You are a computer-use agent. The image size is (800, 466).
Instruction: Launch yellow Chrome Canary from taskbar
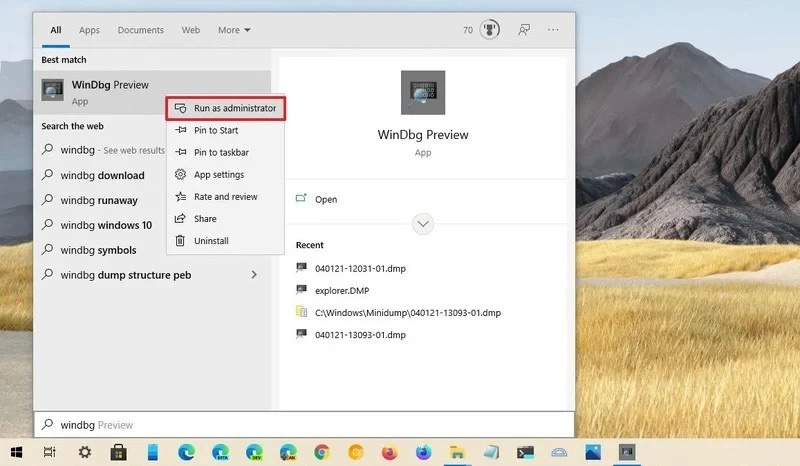tap(356, 452)
